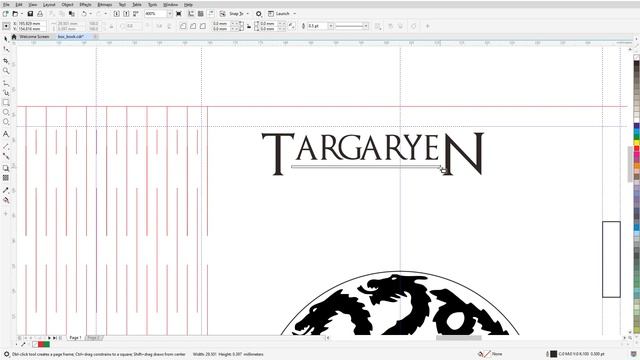Open the outline width dropdown
640x360 pixels.
click(331, 26)
